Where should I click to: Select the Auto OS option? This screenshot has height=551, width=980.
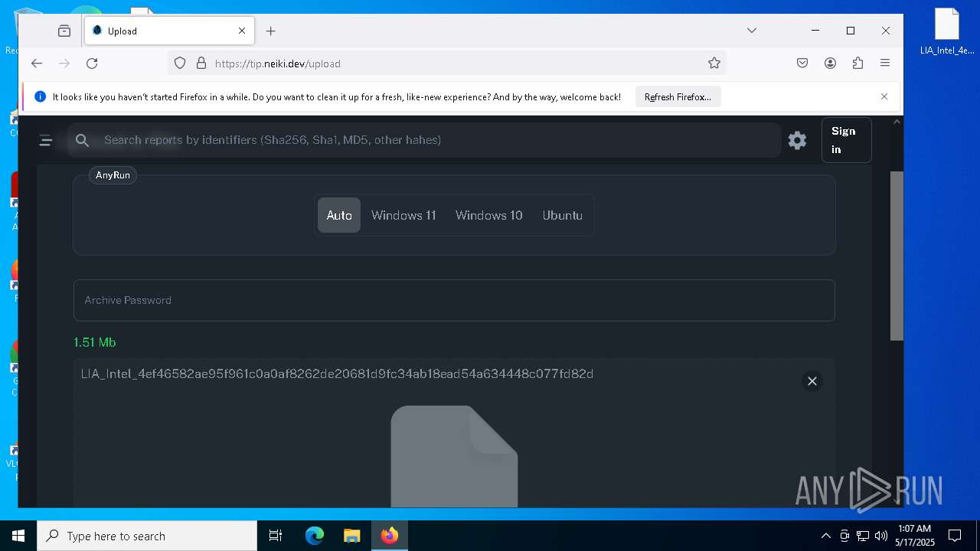(339, 215)
